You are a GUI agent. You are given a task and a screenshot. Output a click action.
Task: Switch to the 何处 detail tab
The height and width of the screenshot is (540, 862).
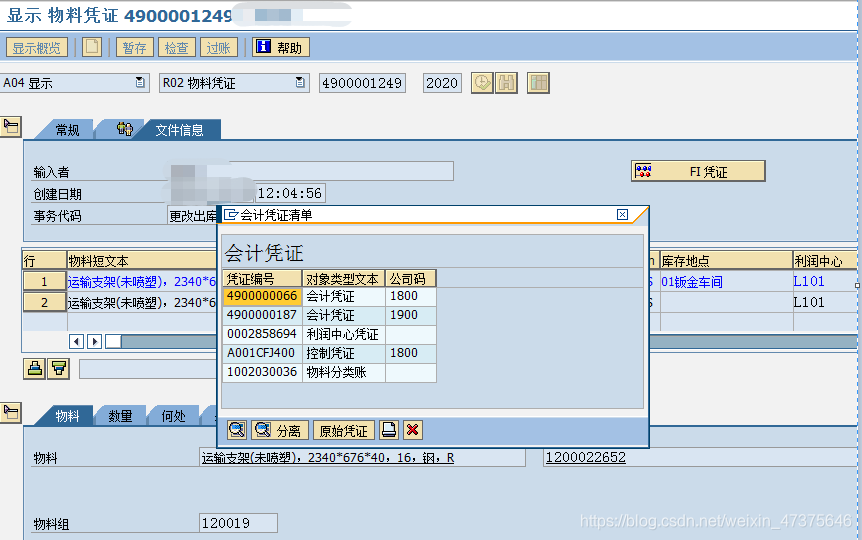pos(174,416)
